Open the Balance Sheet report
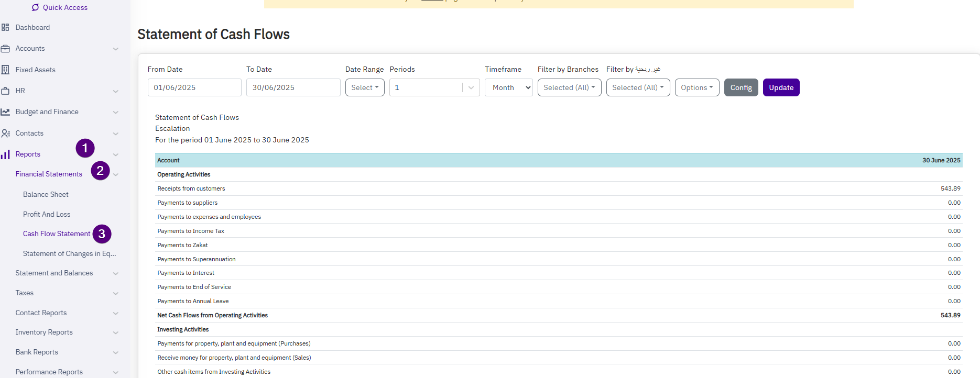Image resolution: width=980 pixels, height=378 pixels. click(46, 194)
